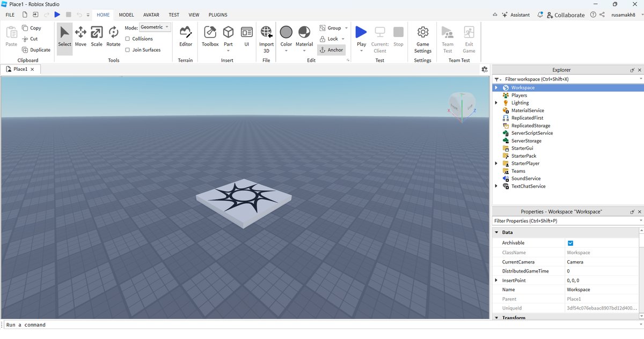Switch to the PLUGINS tab

pyautogui.click(x=218, y=15)
